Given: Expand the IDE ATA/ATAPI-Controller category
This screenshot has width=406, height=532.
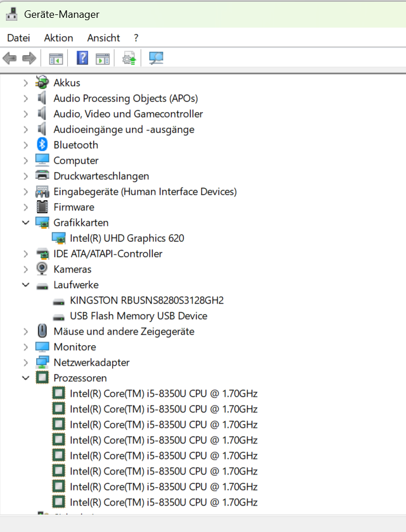Looking at the screenshot, I should [25, 254].
